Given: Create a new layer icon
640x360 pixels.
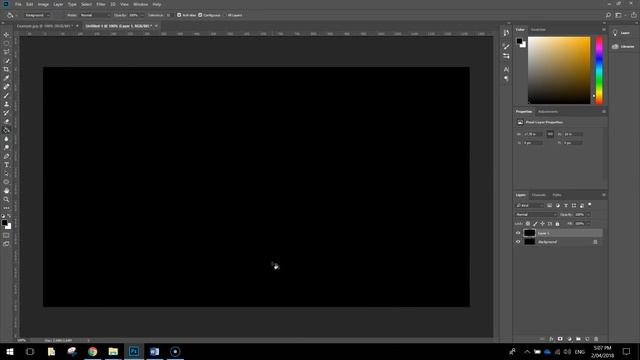Looking at the screenshot, I should [587, 339].
